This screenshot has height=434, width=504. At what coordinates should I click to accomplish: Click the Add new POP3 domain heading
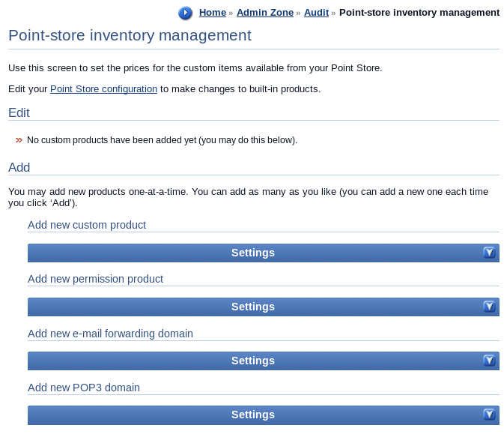pyautogui.click(x=84, y=388)
